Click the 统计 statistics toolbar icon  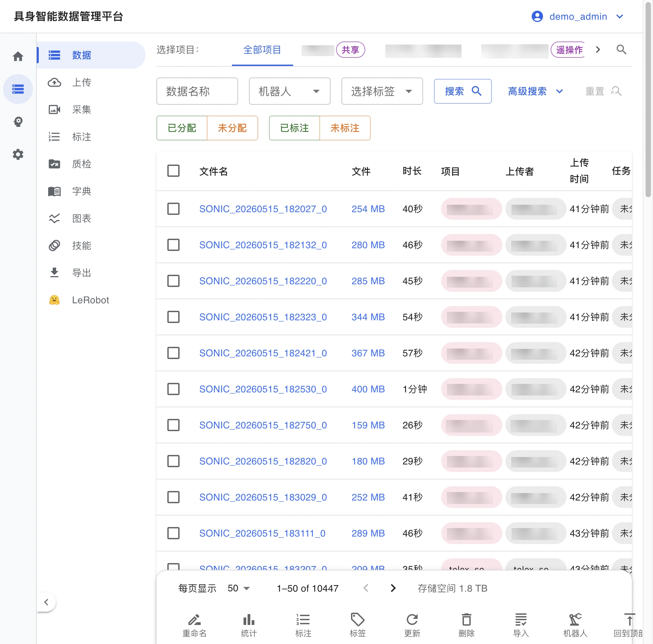coord(249,620)
